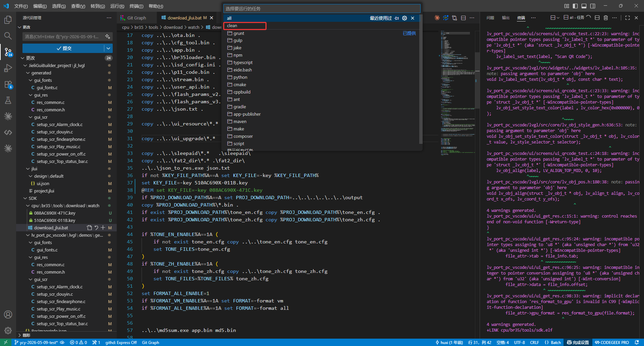Image resolution: width=644 pixels, height=346 pixels.
Task: Switch to the Git Graph tab
Action: 137,18
